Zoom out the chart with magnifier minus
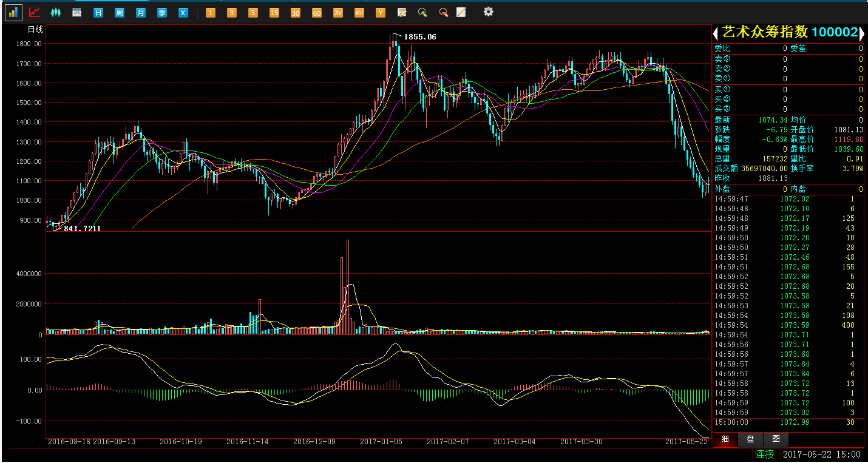 (444, 12)
